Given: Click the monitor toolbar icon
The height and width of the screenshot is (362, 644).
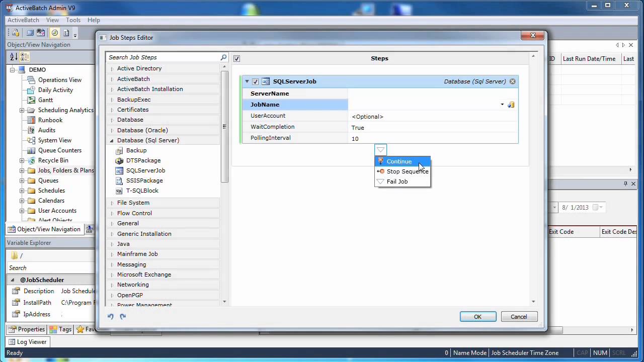Looking at the screenshot, I should [x=30, y=33].
